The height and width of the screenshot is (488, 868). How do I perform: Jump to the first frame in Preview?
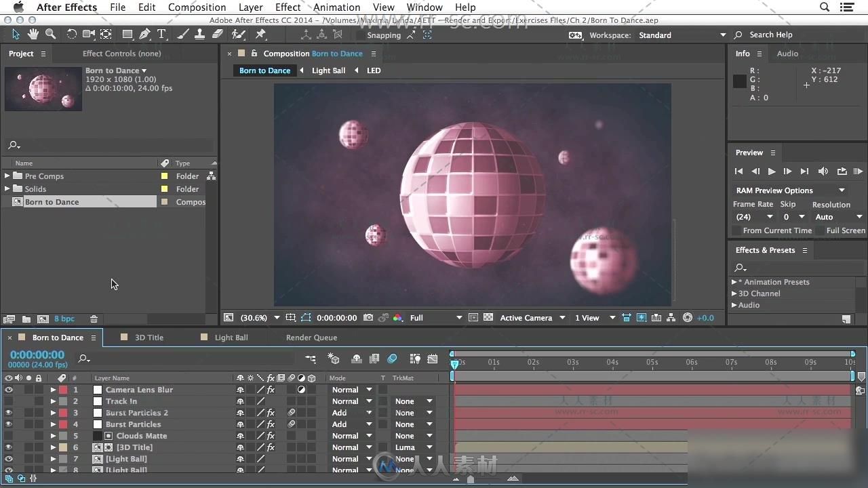point(738,171)
